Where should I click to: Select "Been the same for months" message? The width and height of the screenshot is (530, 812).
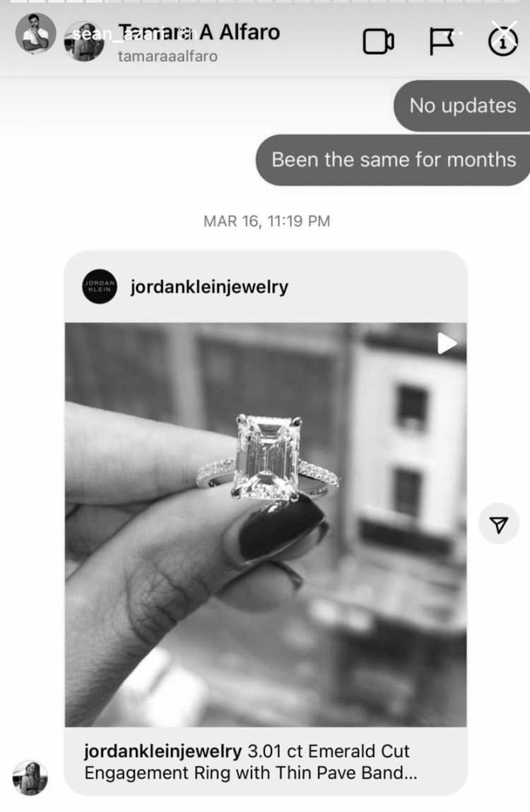(x=393, y=160)
